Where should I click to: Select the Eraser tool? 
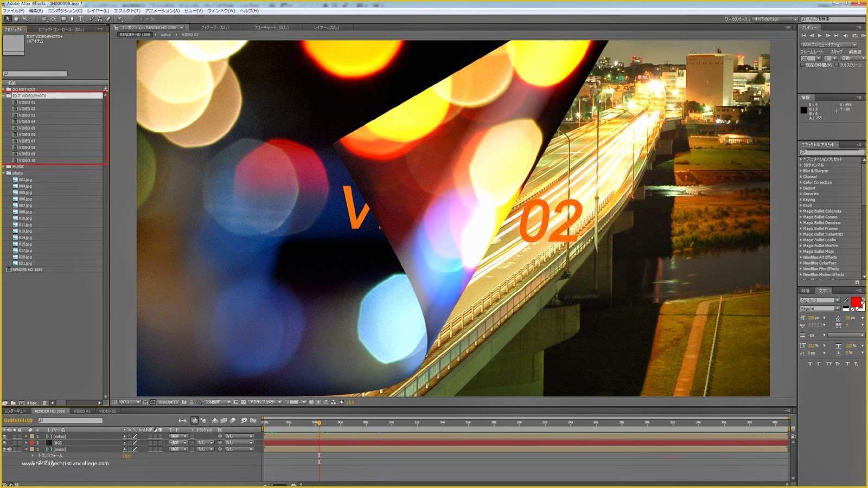108,18
